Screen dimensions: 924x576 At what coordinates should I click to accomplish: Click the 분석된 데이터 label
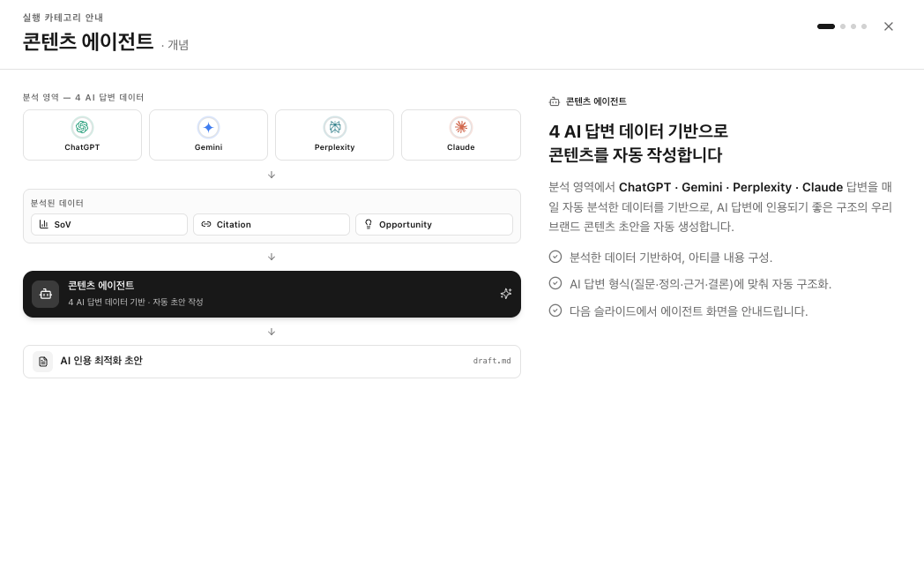(x=57, y=204)
